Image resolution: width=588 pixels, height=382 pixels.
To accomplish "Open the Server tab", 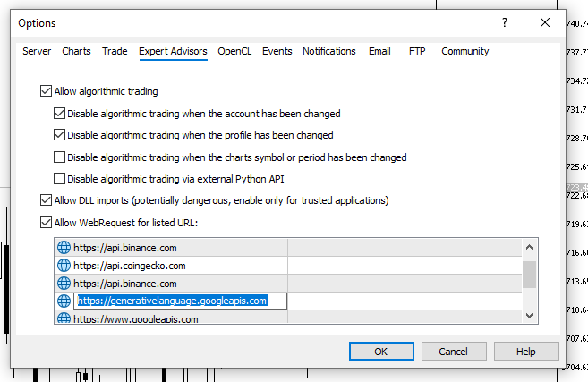I will 37,51.
